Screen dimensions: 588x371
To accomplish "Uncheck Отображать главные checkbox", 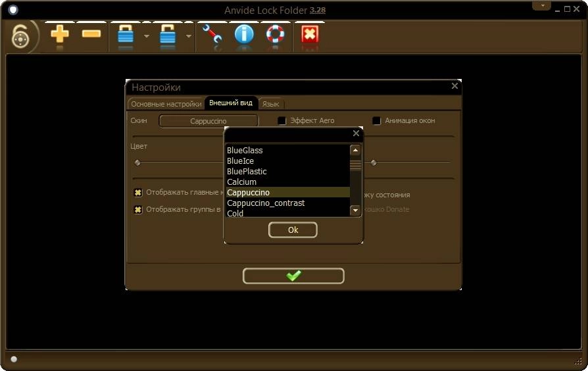I will point(138,193).
